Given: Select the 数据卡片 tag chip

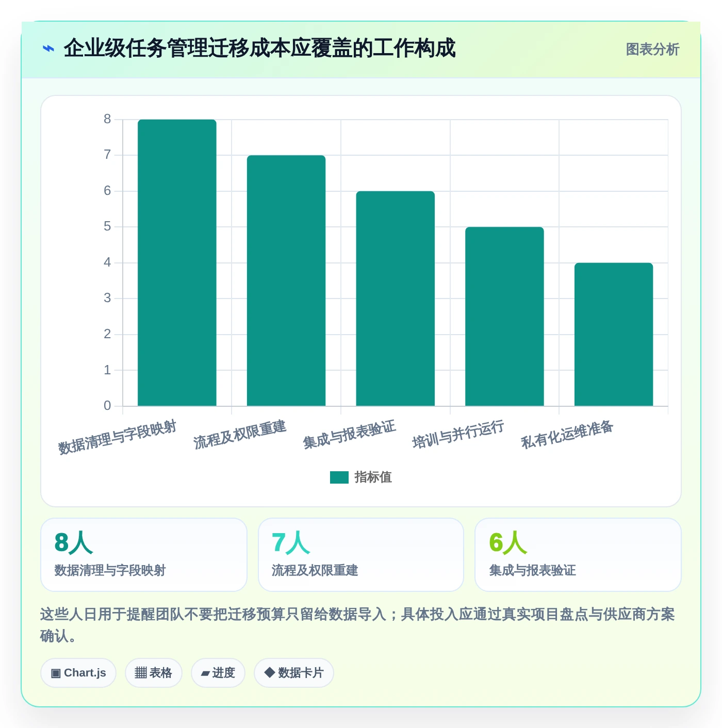Looking at the screenshot, I should pyautogui.click(x=294, y=673).
